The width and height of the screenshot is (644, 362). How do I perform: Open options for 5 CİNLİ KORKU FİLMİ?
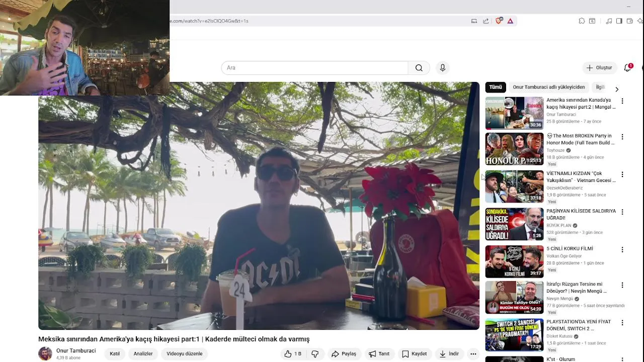click(x=622, y=249)
